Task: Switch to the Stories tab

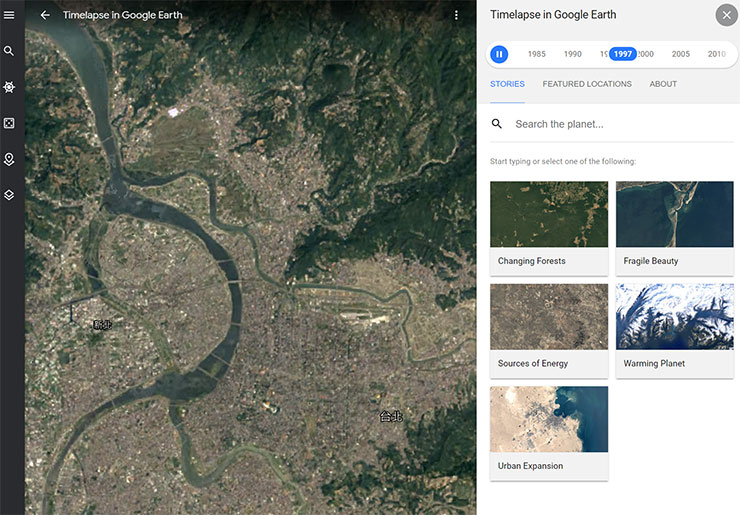Action: [x=507, y=84]
